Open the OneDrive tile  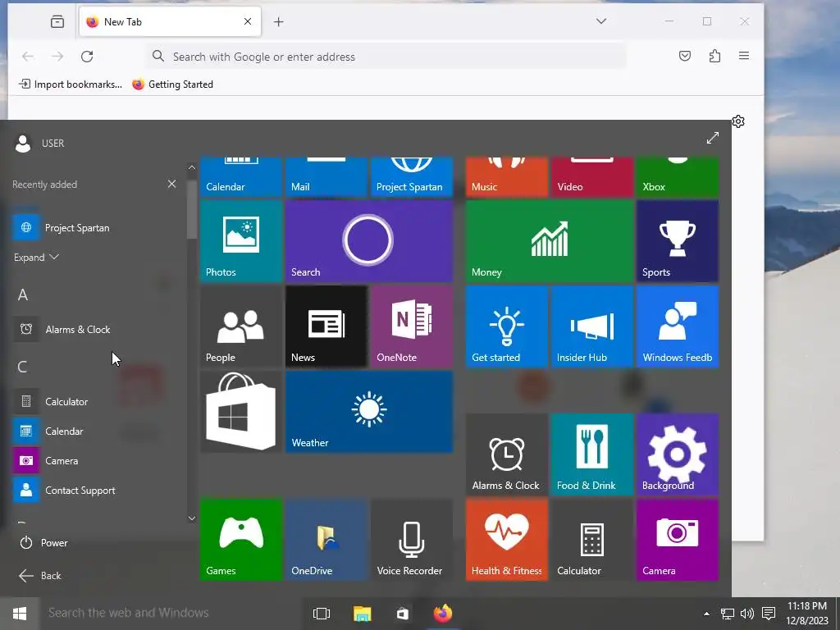click(x=326, y=540)
